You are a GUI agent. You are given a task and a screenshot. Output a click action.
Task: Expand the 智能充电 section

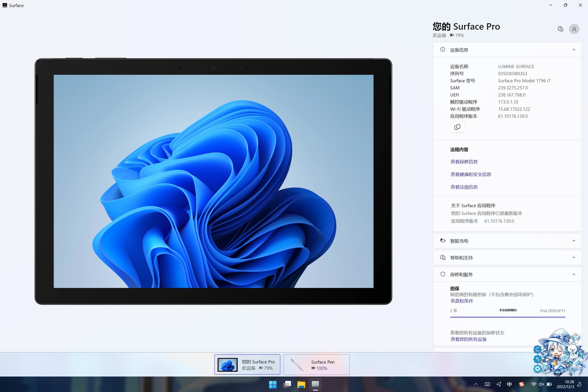tap(574, 241)
